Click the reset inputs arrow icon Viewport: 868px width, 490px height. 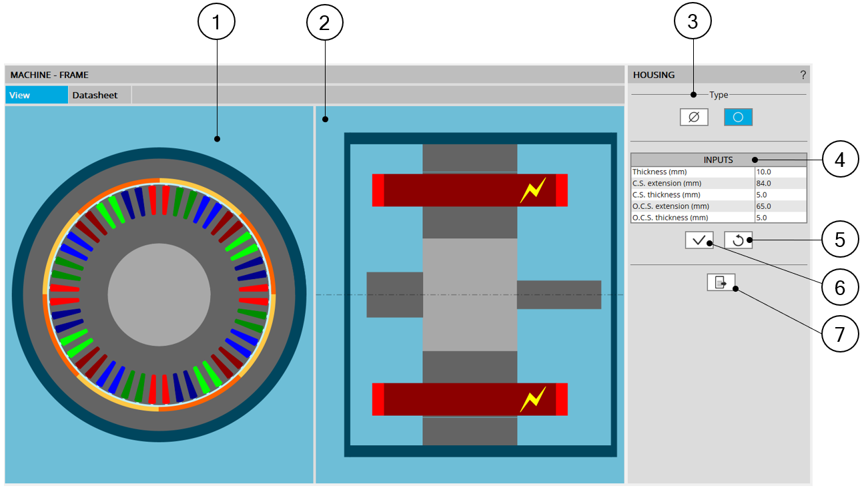[738, 240]
